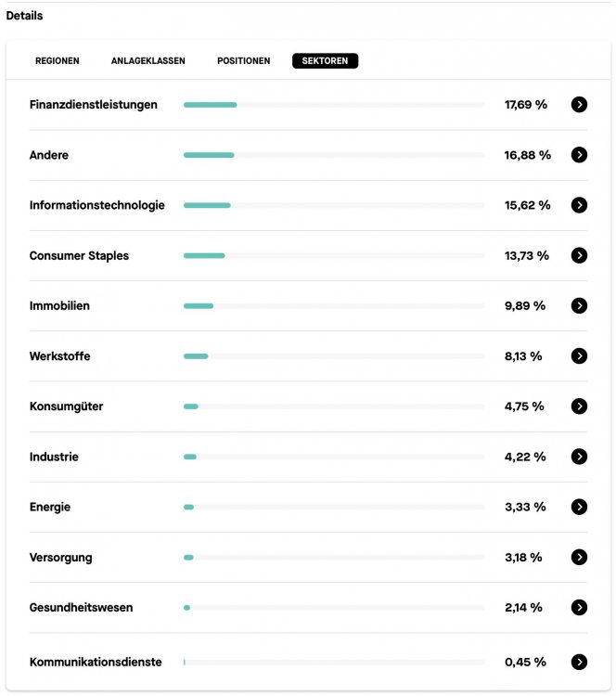Click the Finanzdienstleistungen progress bar
The width and height of the screenshot is (616, 696).
click(x=334, y=105)
